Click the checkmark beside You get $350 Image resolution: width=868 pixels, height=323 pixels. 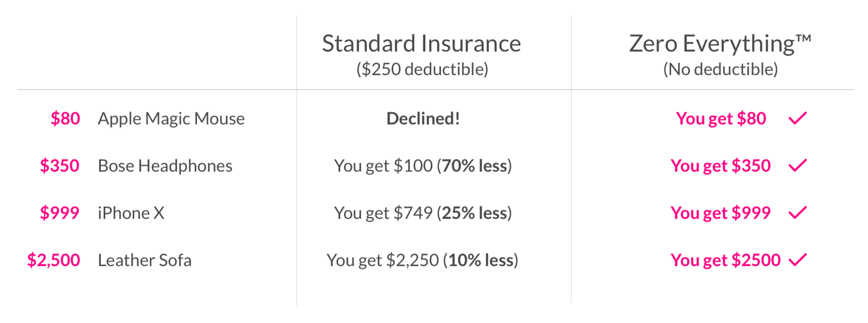[x=797, y=165]
